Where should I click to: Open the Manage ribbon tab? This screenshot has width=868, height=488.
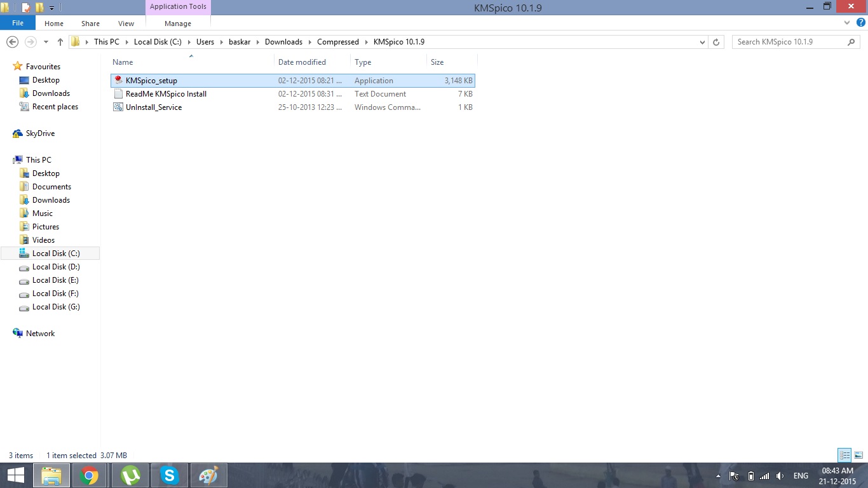coord(178,24)
